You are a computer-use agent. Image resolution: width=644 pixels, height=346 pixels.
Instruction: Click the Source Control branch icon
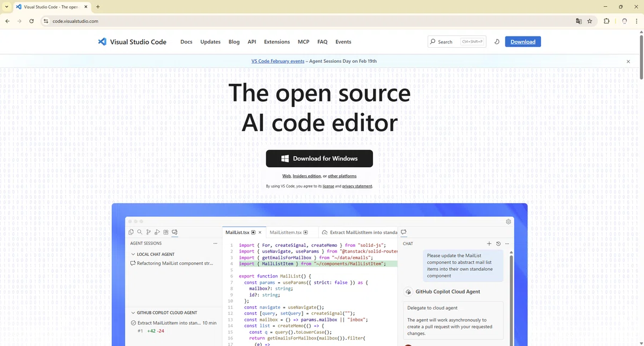pos(149,232)
